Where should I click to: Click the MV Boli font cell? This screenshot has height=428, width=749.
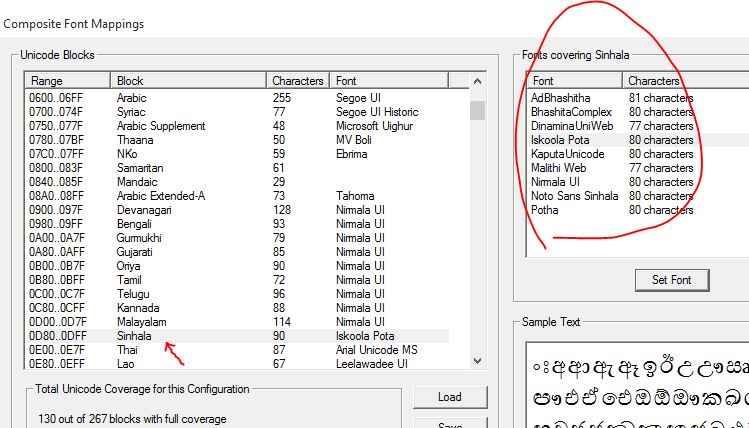pyautogui.click(x=353, y=140)
